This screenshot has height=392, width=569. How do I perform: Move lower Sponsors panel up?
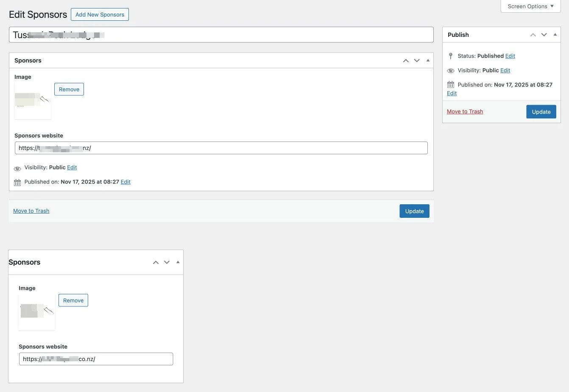pyautogui.click(x=156, y=262)
